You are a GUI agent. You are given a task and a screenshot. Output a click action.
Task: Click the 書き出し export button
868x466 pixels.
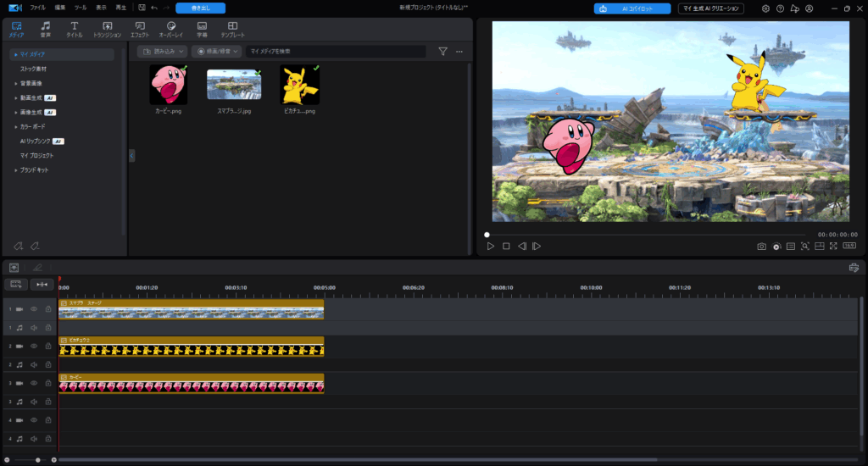[x=200, y=8]
